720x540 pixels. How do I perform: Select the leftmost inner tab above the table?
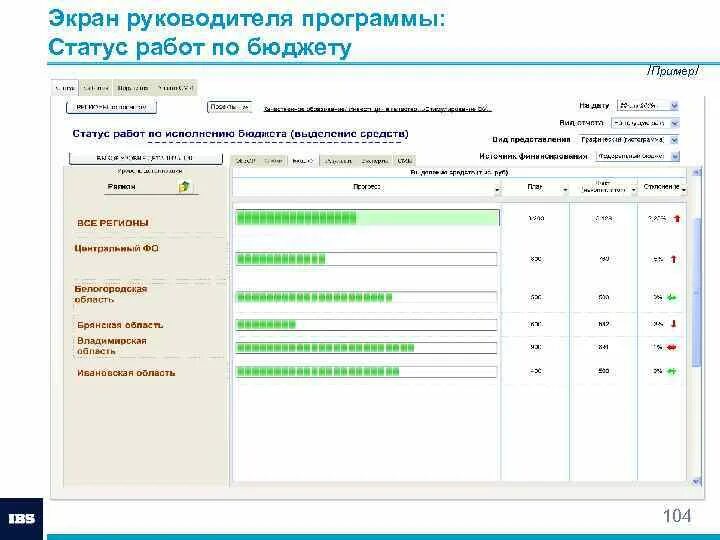point(245,161)
